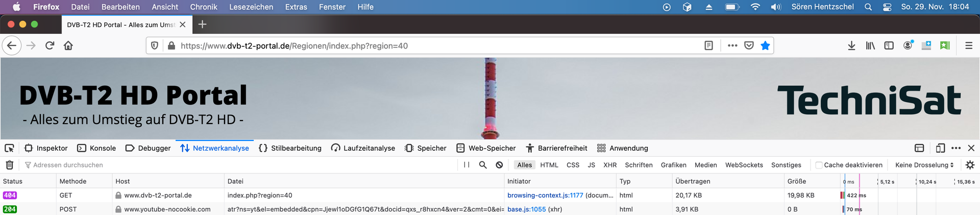The image size is (980, 215).
Task: Show site security padlock info
Action: [x=171, y=45]
